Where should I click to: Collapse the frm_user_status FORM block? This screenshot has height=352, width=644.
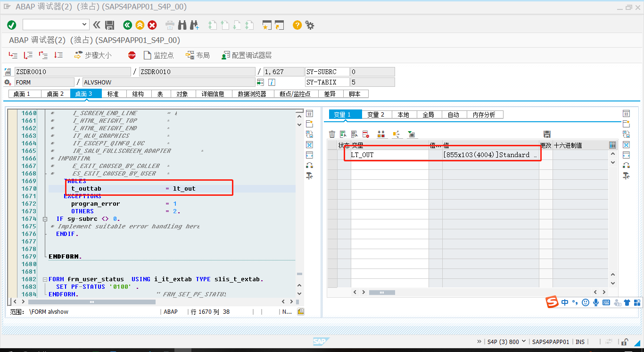coord(45,279)
